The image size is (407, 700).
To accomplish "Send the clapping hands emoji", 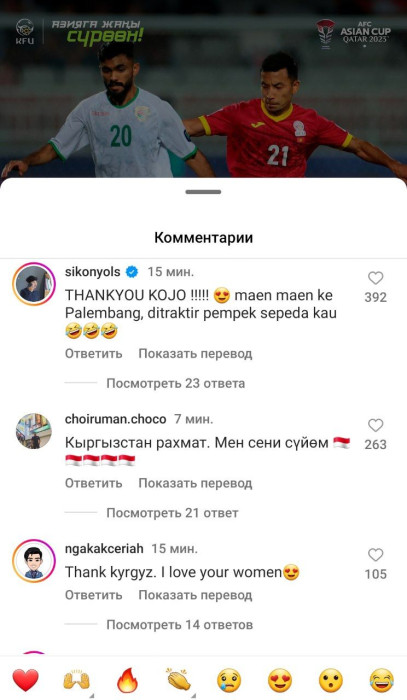I will [x=179, y=680].
